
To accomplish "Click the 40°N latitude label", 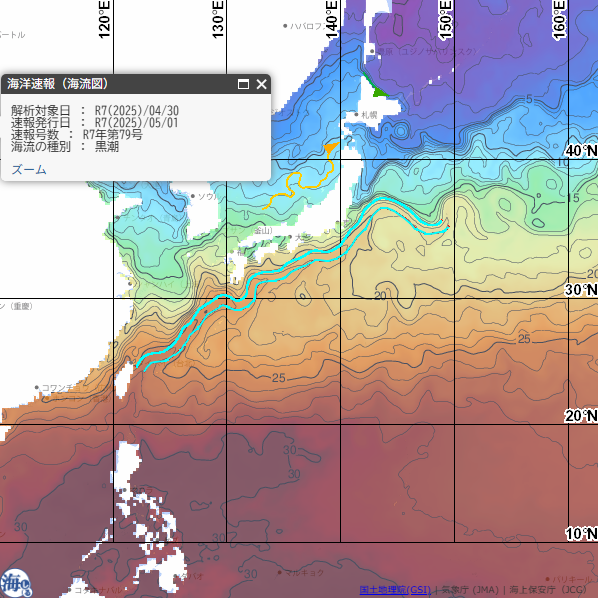I will click(581, 151).
